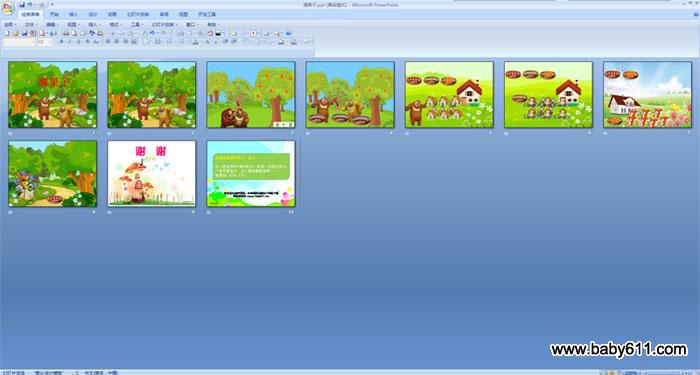
Task: Click the round Office button
Action: pyautogui.click(x=8, y=8)
